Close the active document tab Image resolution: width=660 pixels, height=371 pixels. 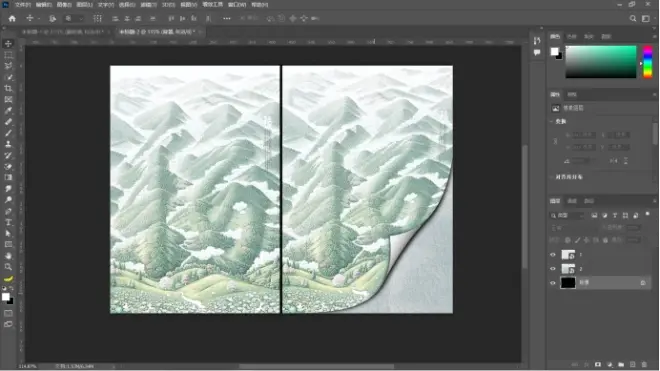200,32
